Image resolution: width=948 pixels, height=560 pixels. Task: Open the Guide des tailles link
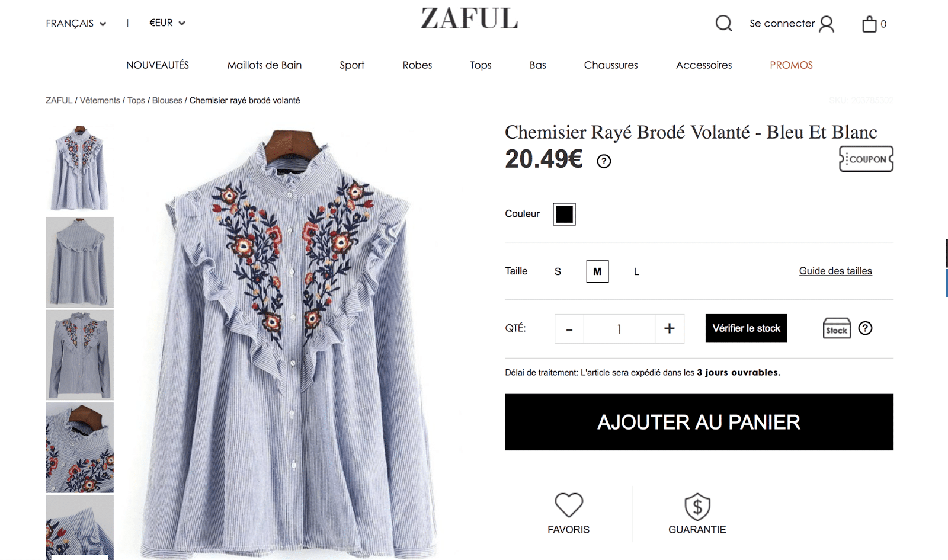coord(835,271)
